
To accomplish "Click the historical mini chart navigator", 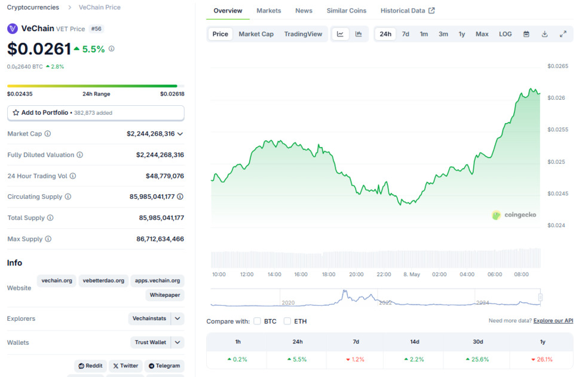I will tap(376, 298).
